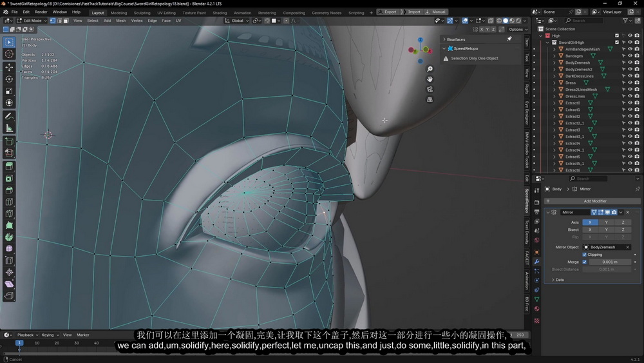The height and width of the screenshot is (363, 644).
Task: Select the Rotate tool
Action: [9, 79]
